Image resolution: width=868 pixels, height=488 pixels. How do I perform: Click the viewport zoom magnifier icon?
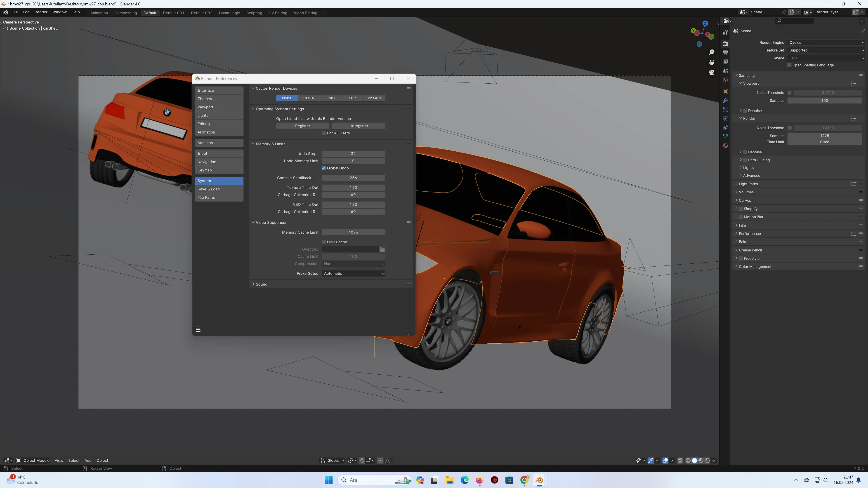click(711, 52)
